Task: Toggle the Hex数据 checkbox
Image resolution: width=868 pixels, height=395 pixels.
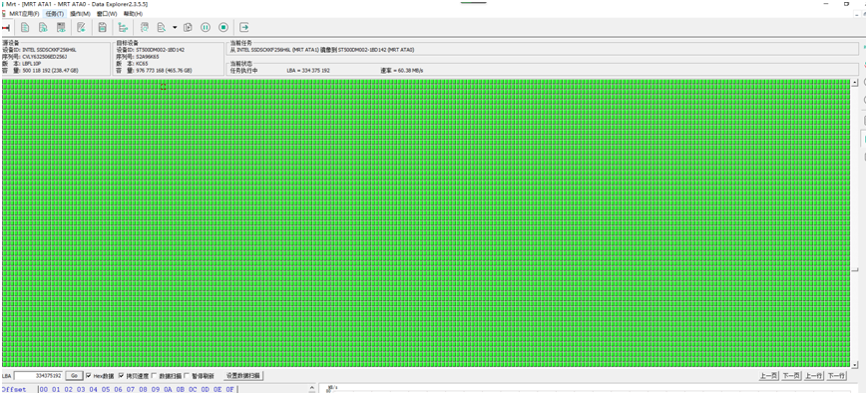Action: [89, 376]
